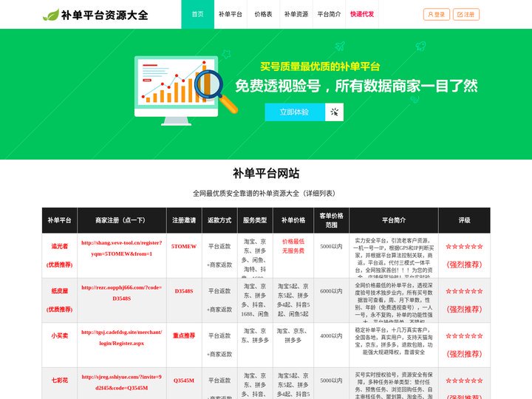The image size is (532, 399).
Task: Click the 商家注册（点一下） column header
Action: (122, 220)
